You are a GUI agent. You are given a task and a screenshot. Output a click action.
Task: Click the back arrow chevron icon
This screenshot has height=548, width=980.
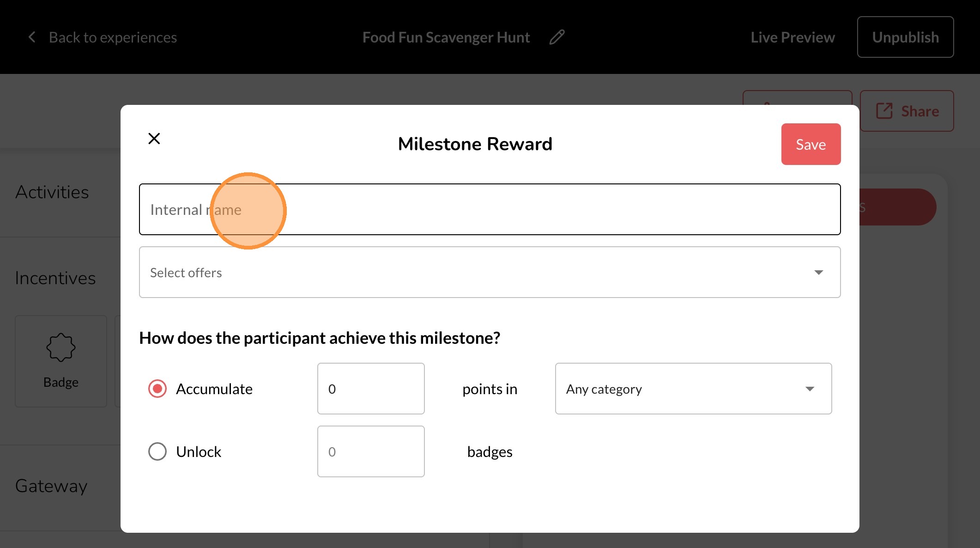32,37
